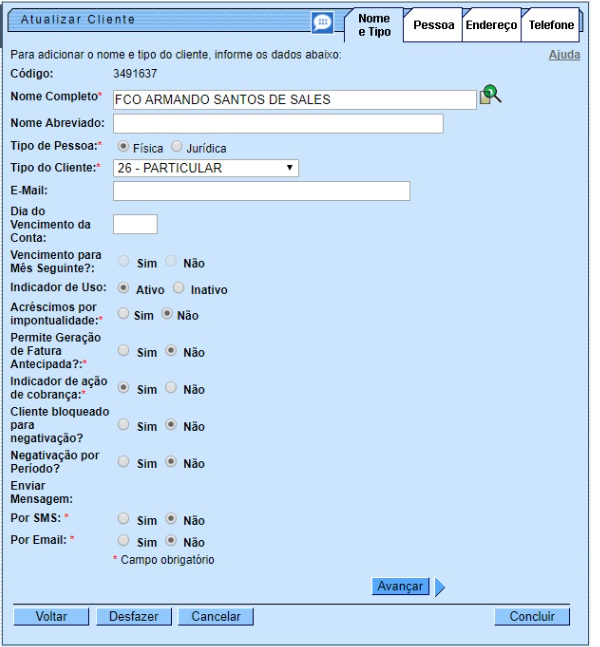Select Sim for Por Email messaging
The width and height of the screenshot is (600, 647).
[123, 541]
